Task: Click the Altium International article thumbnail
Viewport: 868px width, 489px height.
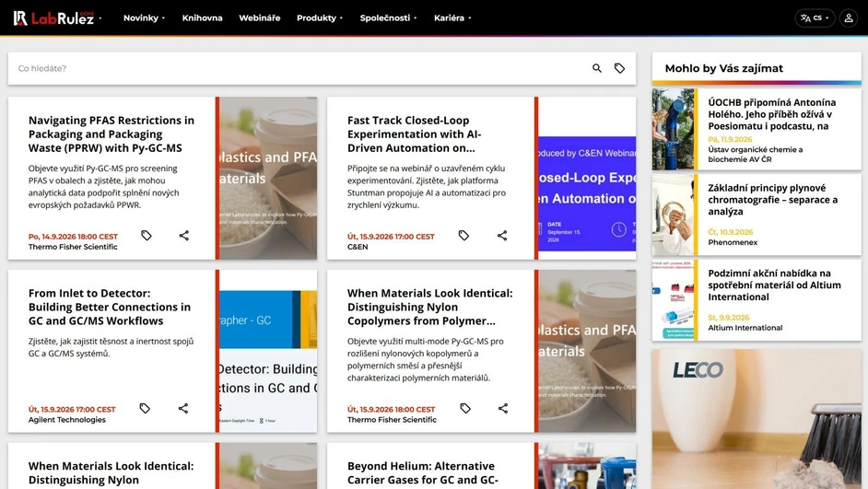Action: coord(673,300)
